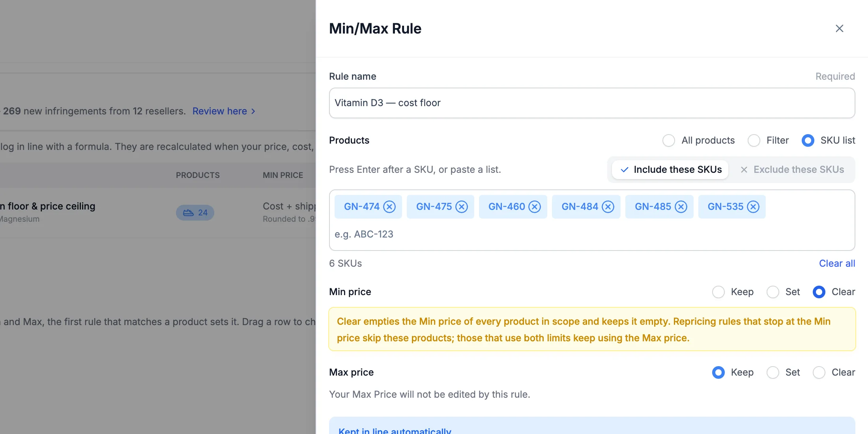Click the floor & price ceiling rule row
This screenshot has width=868, height=434.
point(158,213)
